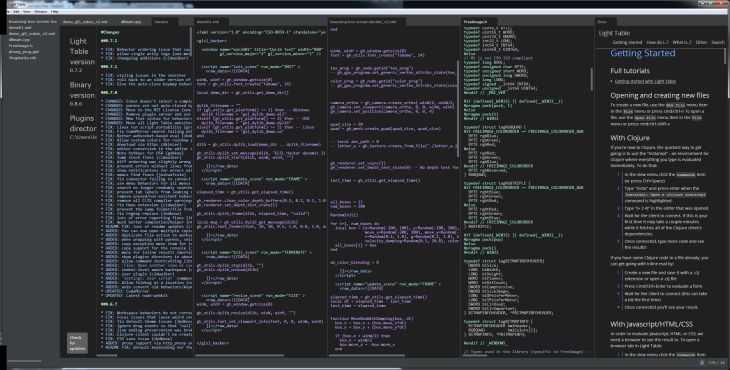Click the #Changes heading in changelog
Image resolution: width=730 pixels, height=370 pixels.
click(x=110, y=32)
